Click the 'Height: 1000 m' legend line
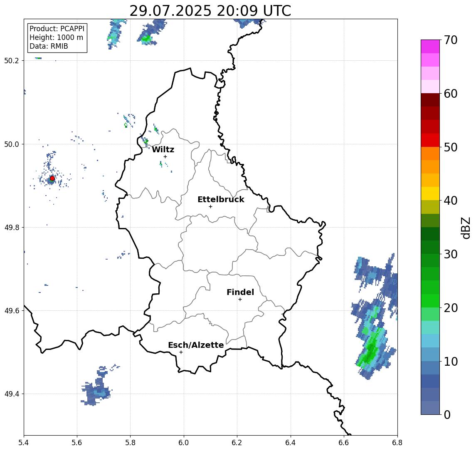 (x=56, y=37)
